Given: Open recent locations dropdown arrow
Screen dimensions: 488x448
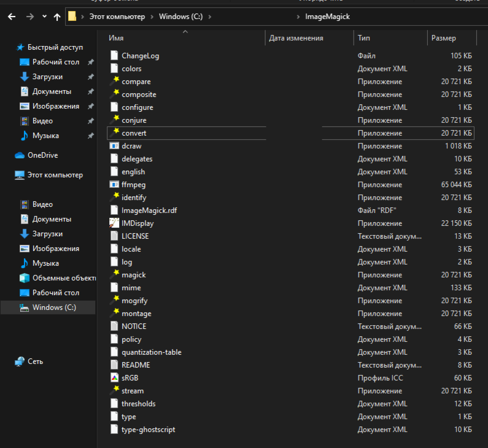Looking at the screenshot, I should 45,17.
